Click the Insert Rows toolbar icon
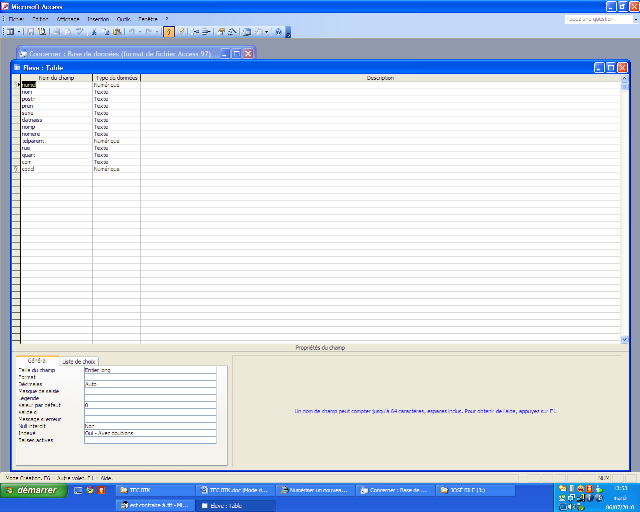The height and width of the screenshot is (512, 640). (x=196, y=32)
